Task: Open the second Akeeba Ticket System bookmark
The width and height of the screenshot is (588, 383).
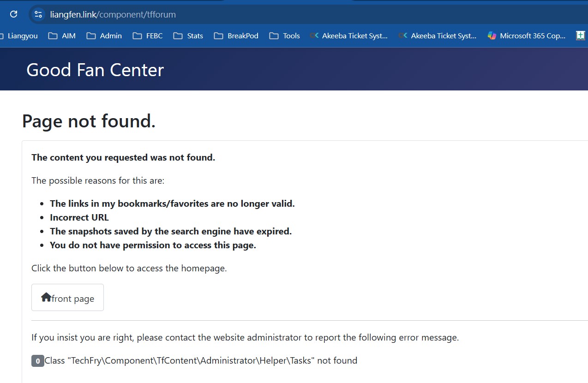Action: click(x=438, y=36)
